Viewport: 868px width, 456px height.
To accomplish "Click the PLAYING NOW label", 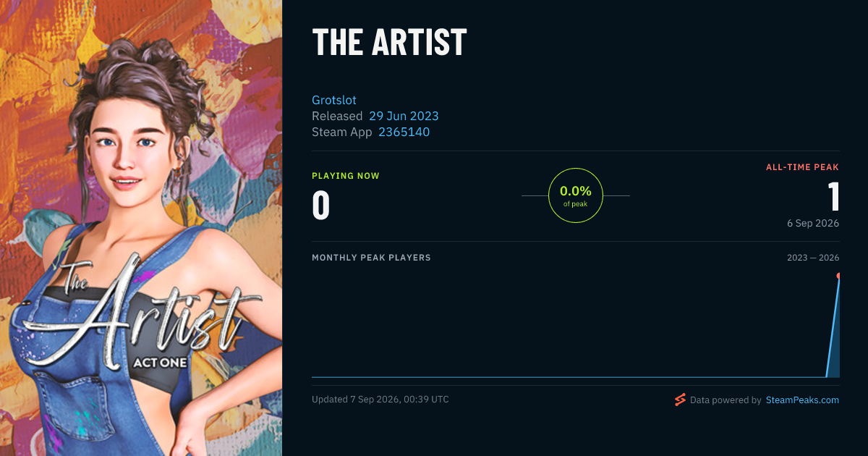I will click(346, 176).
